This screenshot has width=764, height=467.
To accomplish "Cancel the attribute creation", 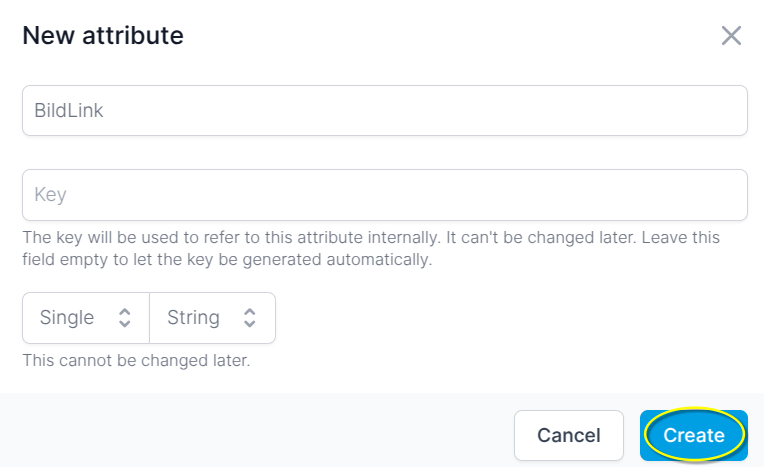I will click(x=569, y=435).
